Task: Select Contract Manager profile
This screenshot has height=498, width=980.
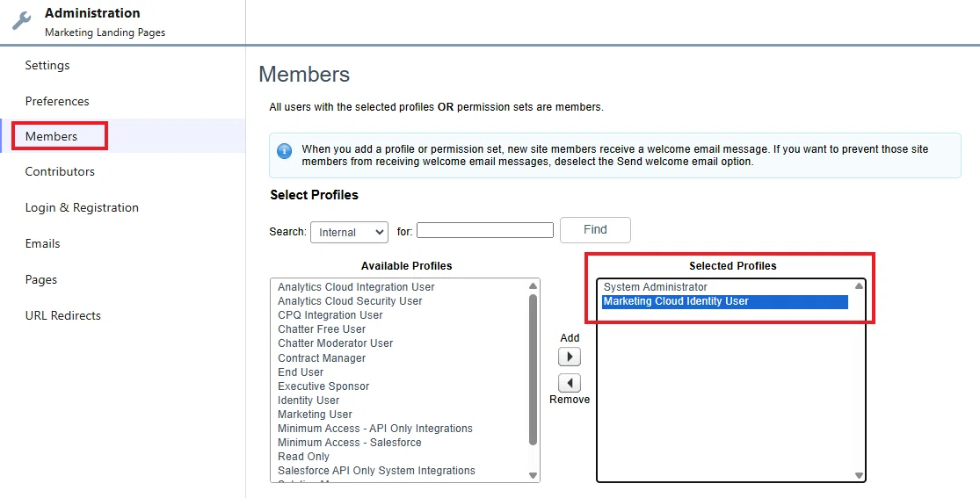Action: [322, 358]
